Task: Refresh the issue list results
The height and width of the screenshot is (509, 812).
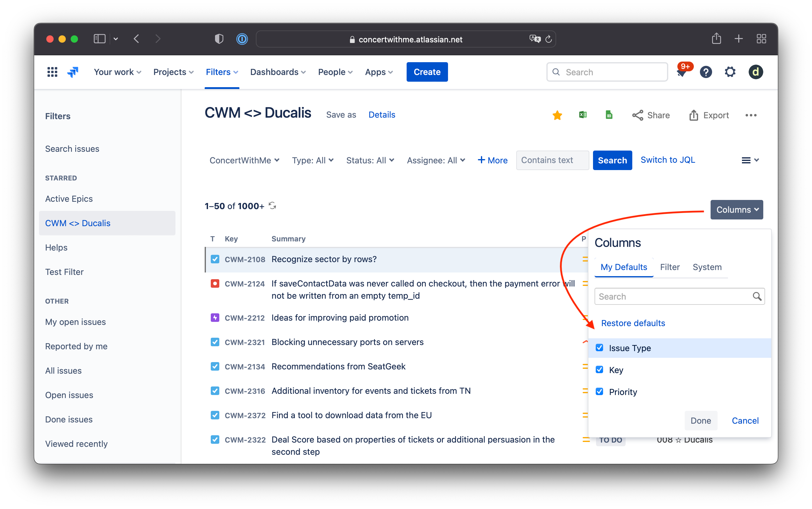Action: pyautogui.click(x=273, y=205)
